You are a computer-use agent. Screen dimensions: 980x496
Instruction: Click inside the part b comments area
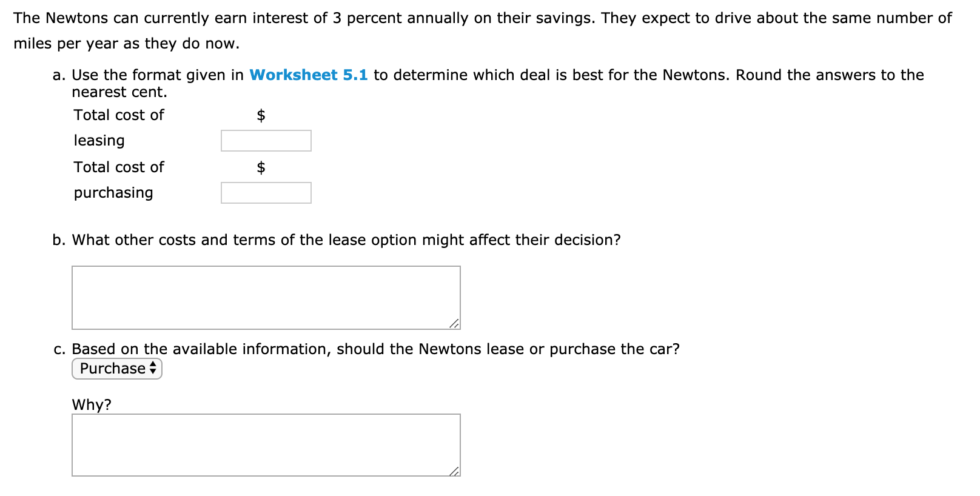pyautogui.click(x=266, y=297)
